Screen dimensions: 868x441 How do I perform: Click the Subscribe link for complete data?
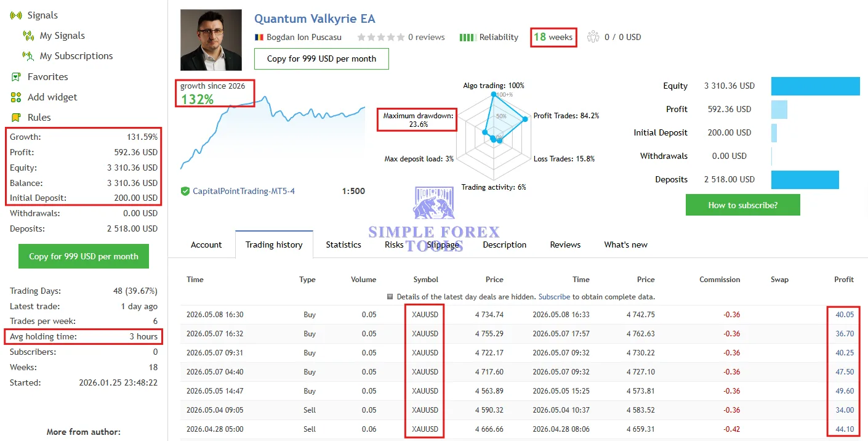coord(554,297)
